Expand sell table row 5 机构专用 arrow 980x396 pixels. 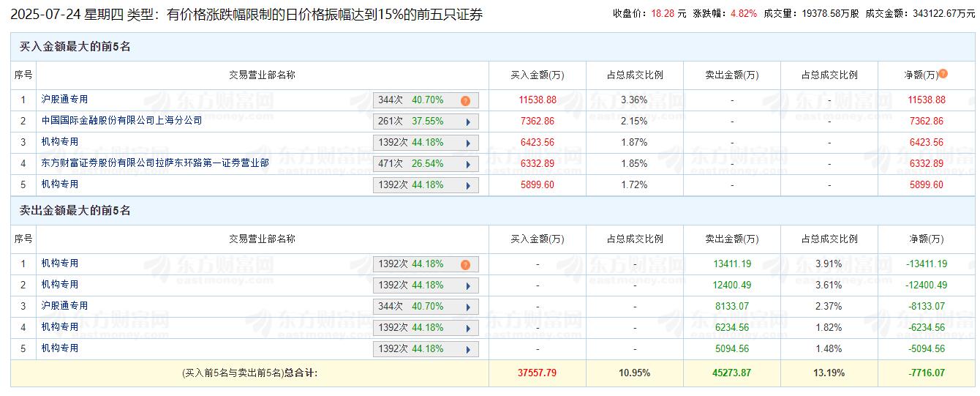[x=467, y=350]
